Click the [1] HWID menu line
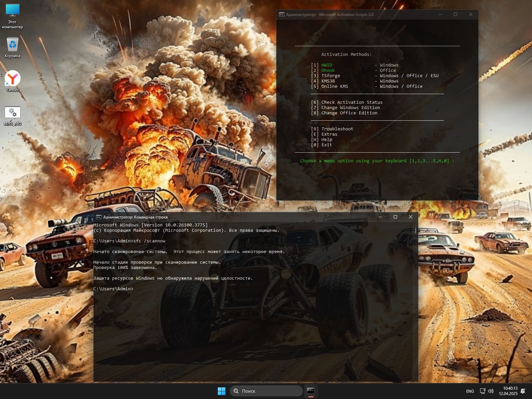The image size is (532, 399). point(355,65)
